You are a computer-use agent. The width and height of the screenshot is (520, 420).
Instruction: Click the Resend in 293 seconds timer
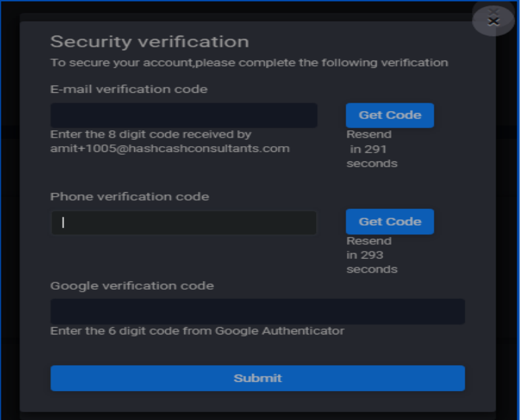click(x=372, y=255)
